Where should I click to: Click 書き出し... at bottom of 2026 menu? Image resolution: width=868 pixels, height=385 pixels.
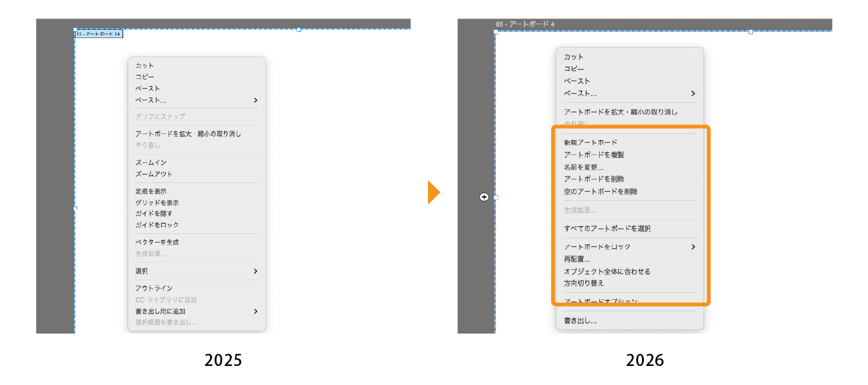pyautogui.click(x=580, y=321)
